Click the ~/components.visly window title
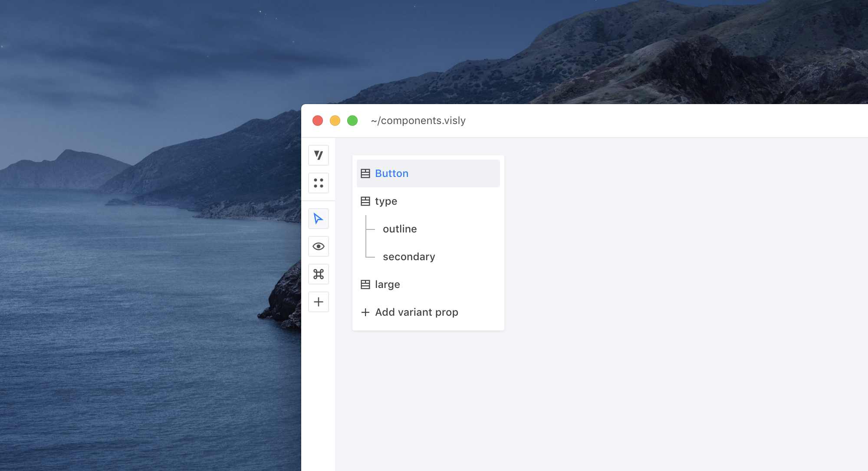This screenshot has width=868, height=471. point(418,121)
